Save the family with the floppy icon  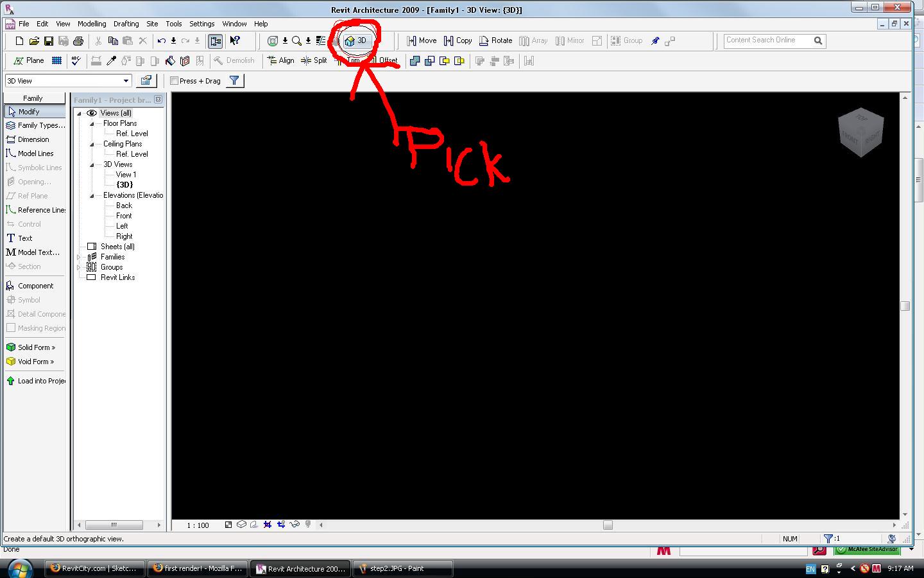tap(49, 41)
